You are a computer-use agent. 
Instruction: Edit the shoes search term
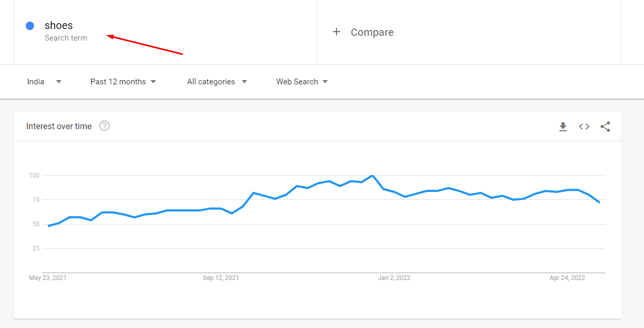pos(59,25)
